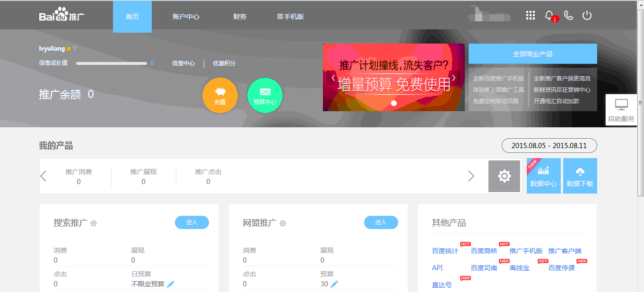Open the 财务 menu tab
The image size is (644, 292).
click(240, 17)
